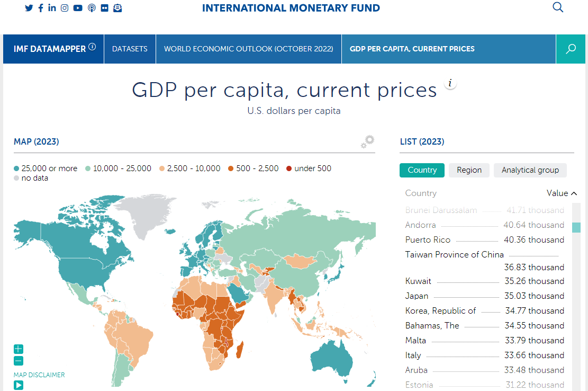Play the map timeline animation
Screen dimensions: 588x391
pyautogui.click(x=19, y=385)
